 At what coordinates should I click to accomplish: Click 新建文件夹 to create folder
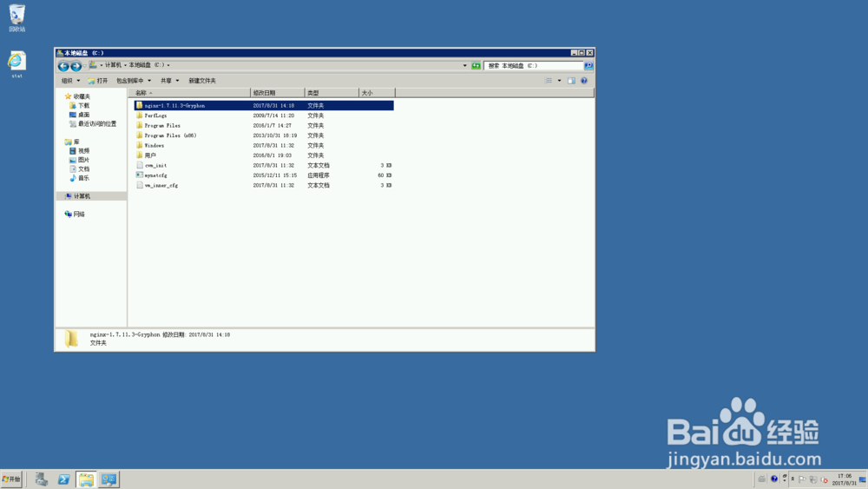pos(202,81)
